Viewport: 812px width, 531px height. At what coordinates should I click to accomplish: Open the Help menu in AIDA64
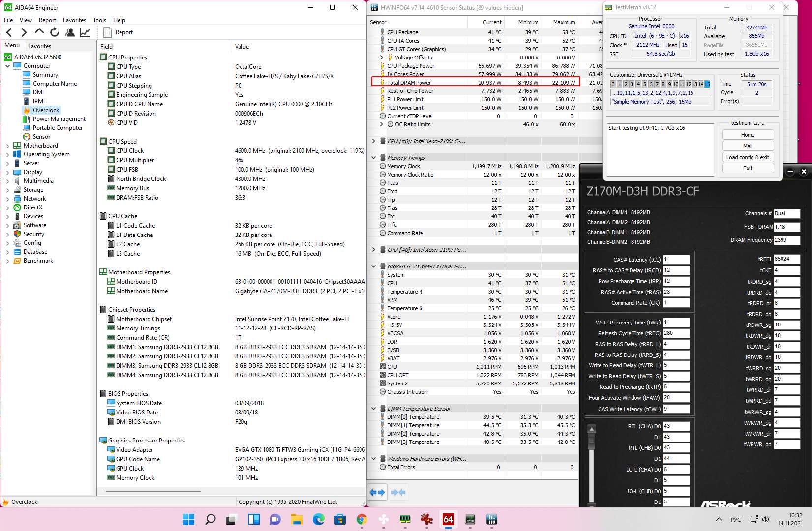(119, 20)
